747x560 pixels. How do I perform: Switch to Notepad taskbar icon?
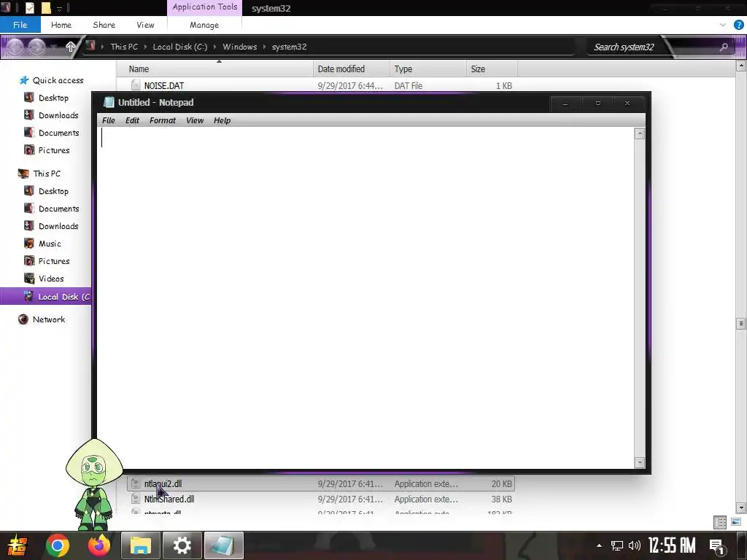(223, 545)
